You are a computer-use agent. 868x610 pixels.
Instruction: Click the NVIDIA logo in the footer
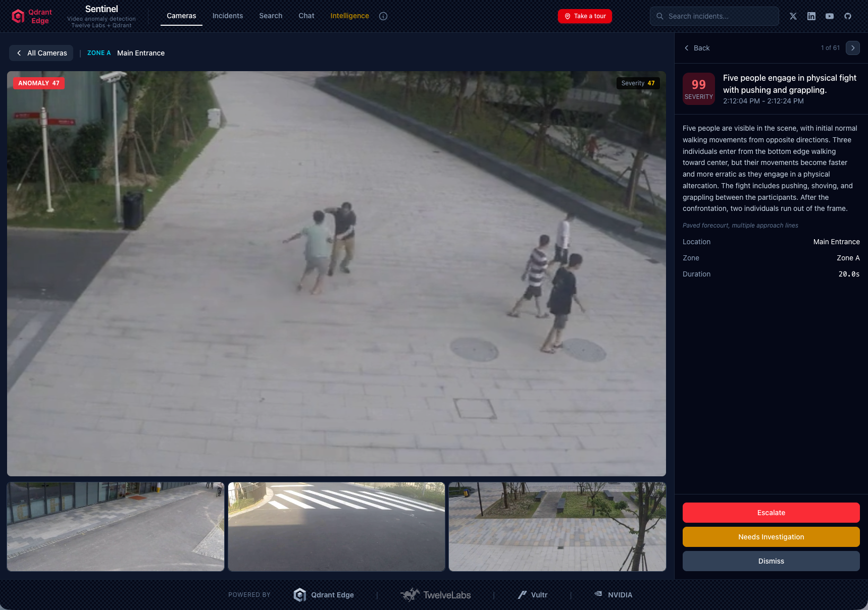[x=613, y=594]
